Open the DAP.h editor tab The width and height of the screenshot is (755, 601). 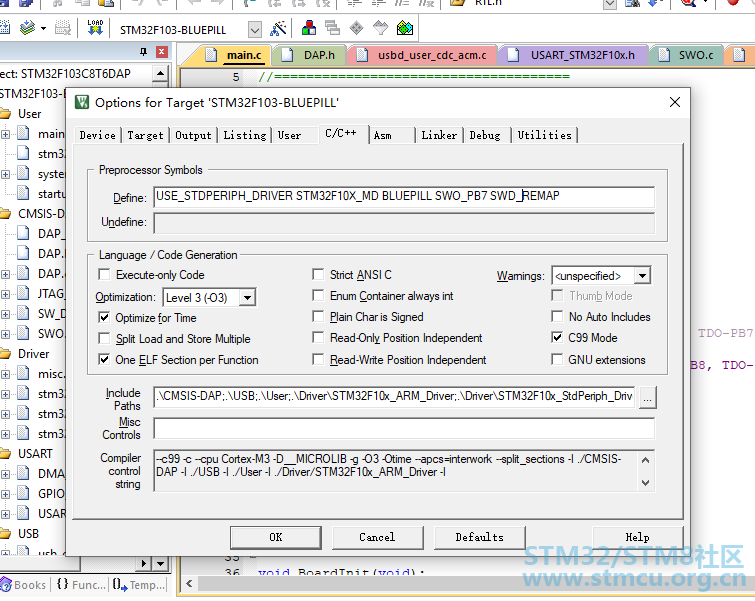310,55
